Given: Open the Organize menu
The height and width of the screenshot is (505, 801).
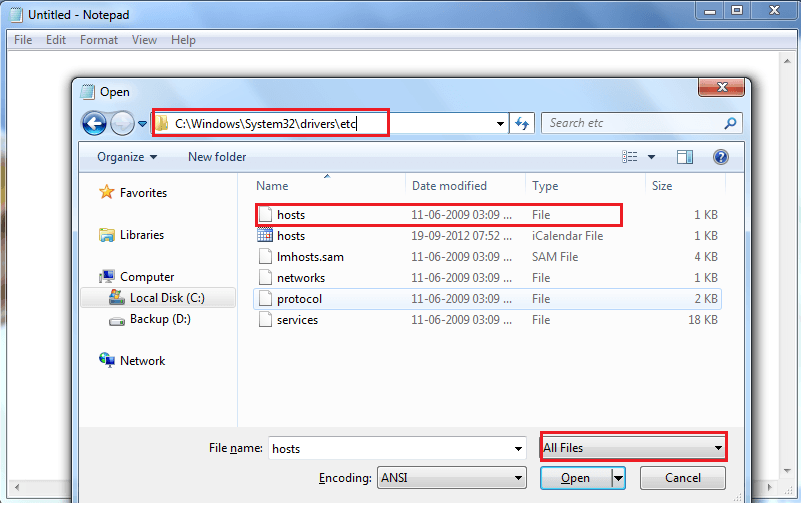Looking at the screenshot, I should pos(127,157).
